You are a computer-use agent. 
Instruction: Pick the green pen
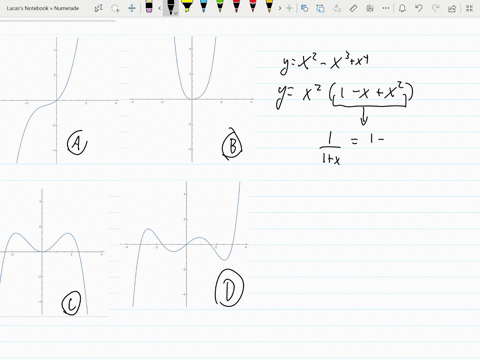tap(220, 7)
